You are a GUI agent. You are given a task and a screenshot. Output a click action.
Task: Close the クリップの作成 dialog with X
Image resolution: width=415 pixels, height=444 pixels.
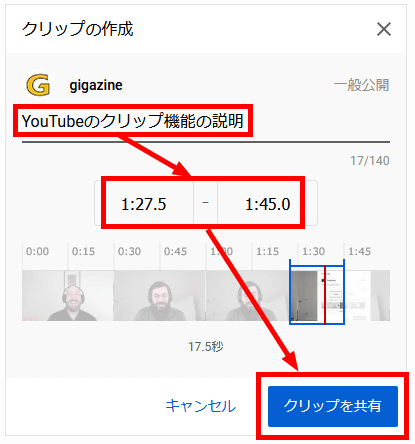(x=384, y=29)
